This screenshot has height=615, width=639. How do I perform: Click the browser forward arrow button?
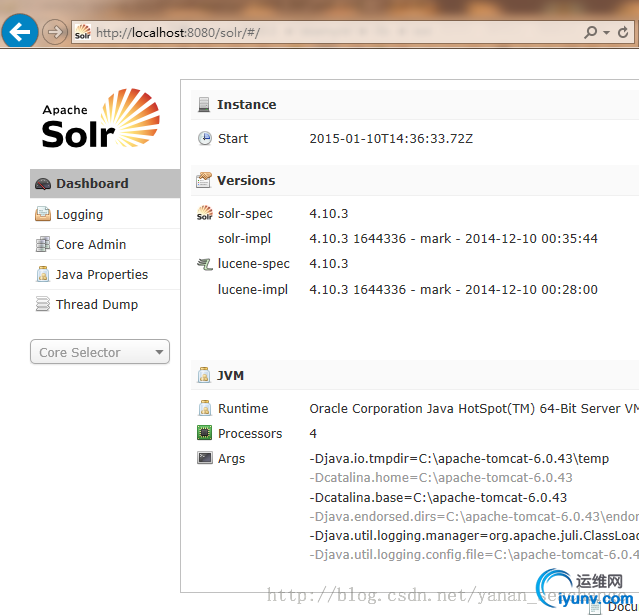[55, 32]
